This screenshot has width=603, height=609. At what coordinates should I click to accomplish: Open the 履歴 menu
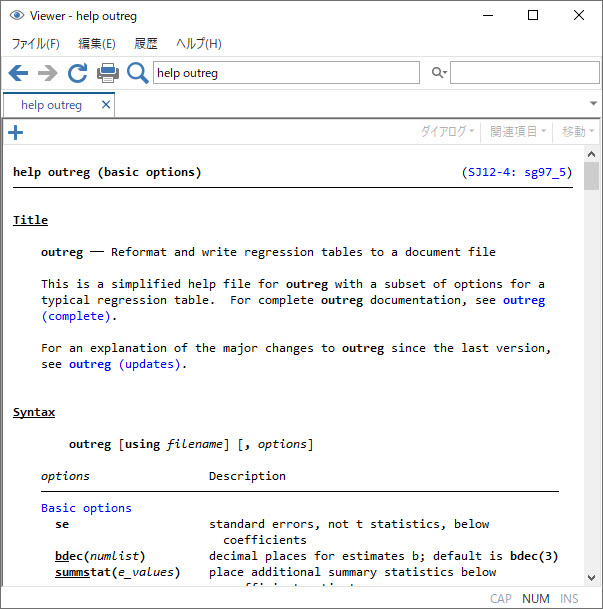[x=146, y=44]
